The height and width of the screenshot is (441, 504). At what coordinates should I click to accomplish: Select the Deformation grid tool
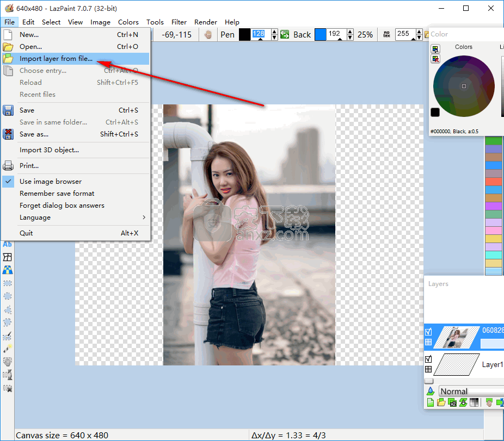pyautogui.click(x=8, y=257)
